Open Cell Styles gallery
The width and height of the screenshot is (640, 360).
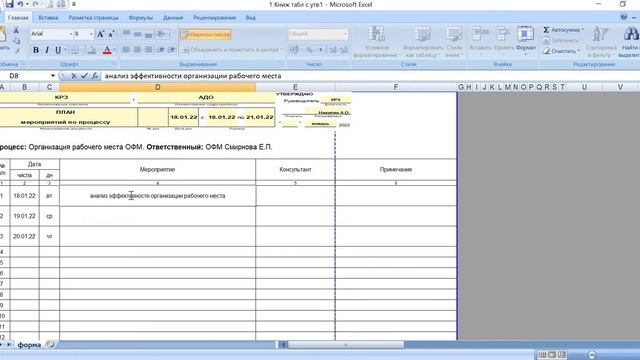(x=454, y=42)
